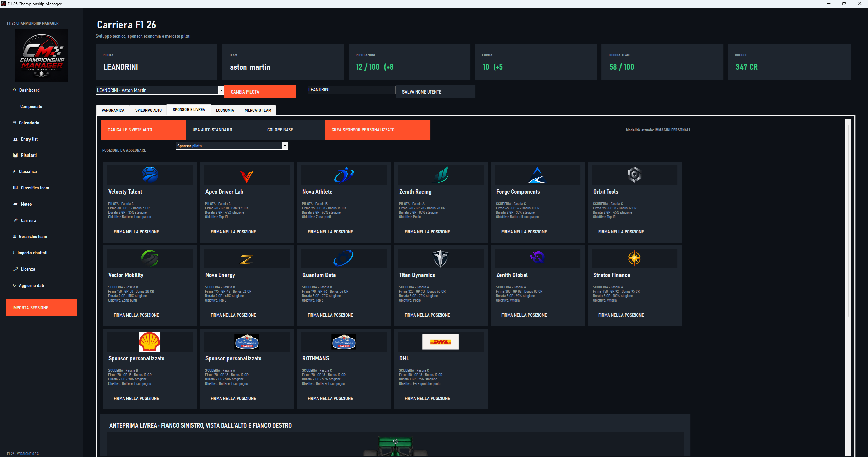This screenshot has height=457, width=868.
Task: Switch to the MERCATO TEAM tab
Action: (x=258, y=110)
